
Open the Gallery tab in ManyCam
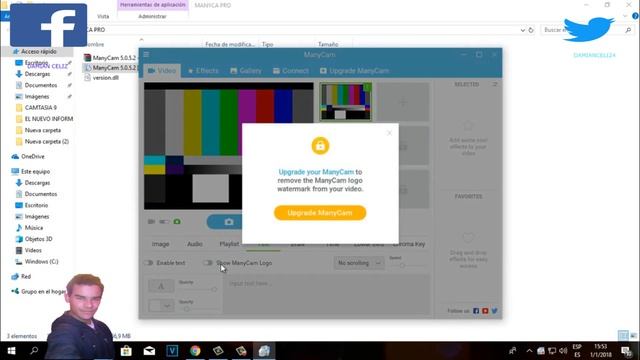click(246, 71)
